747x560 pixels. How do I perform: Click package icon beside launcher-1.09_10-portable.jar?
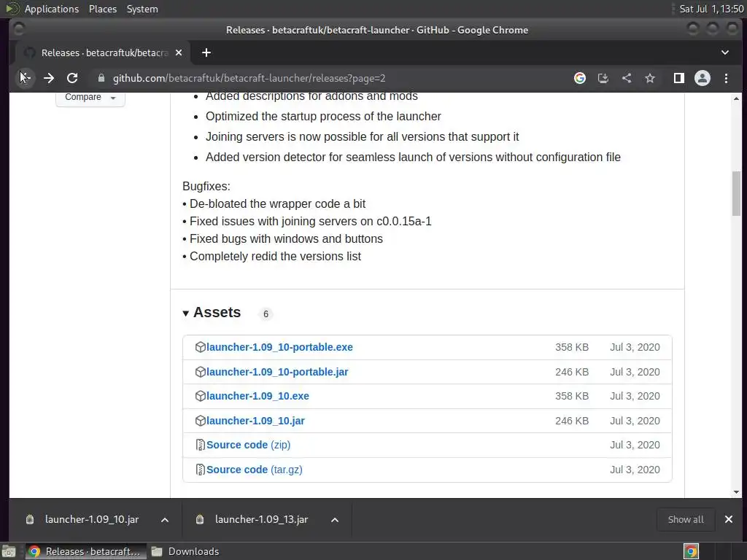click(200, 372)
